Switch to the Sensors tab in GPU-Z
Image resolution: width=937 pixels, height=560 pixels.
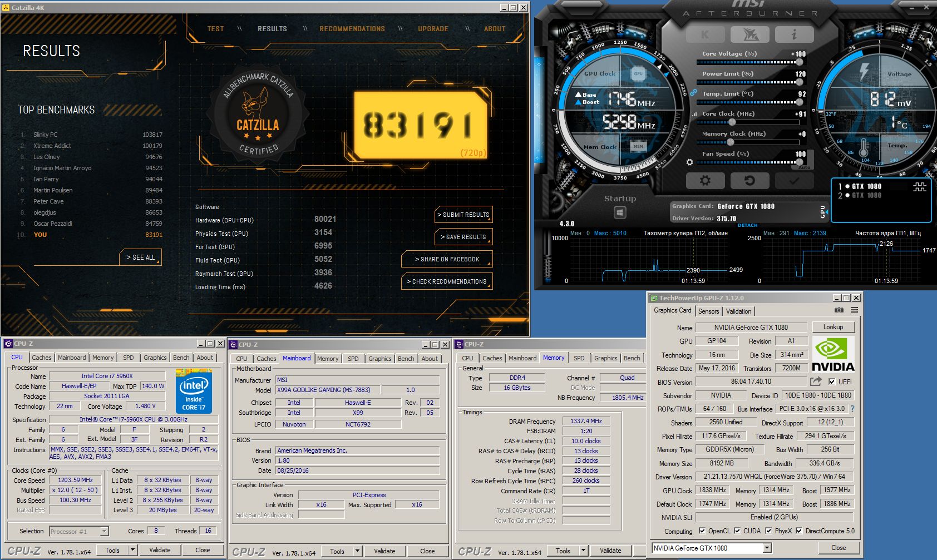click(x=708, y=311)
